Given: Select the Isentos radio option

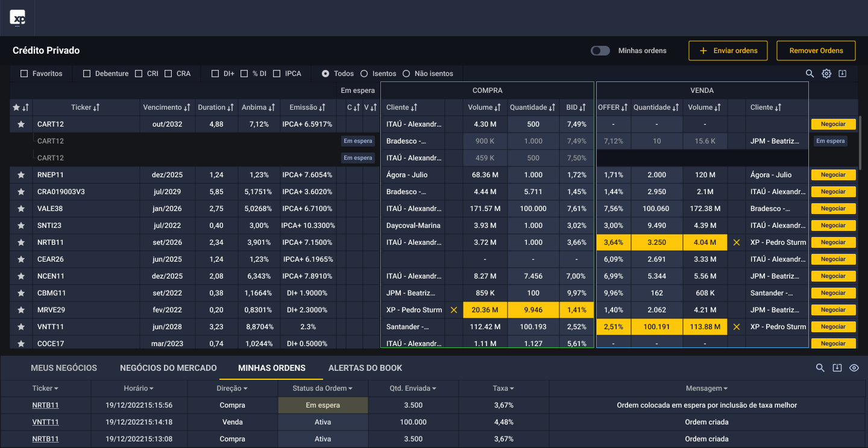Looking at the screenshot, I should pos(364,74).
